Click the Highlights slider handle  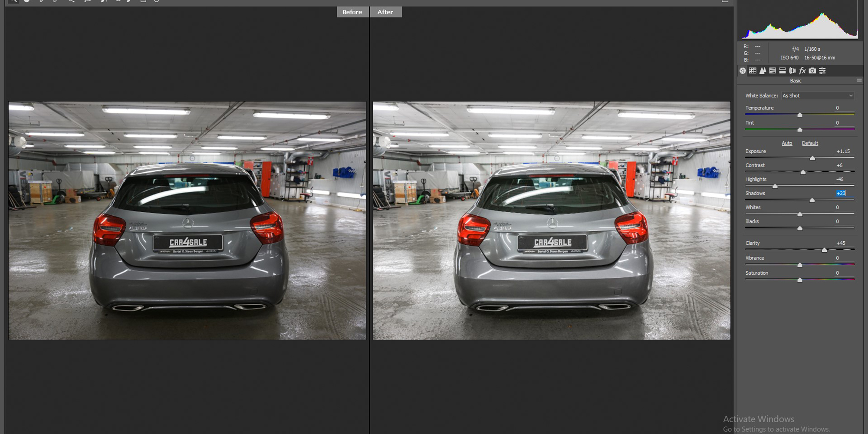(x=775, y=186)
